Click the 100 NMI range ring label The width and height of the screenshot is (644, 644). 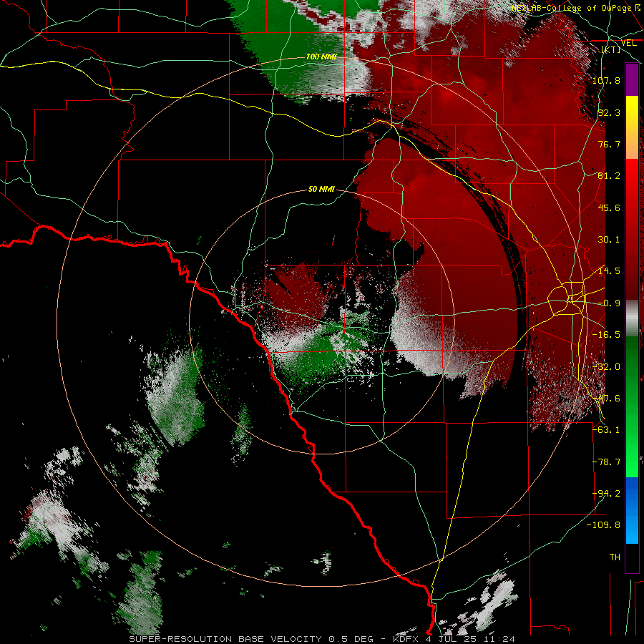tap(321, 57)
